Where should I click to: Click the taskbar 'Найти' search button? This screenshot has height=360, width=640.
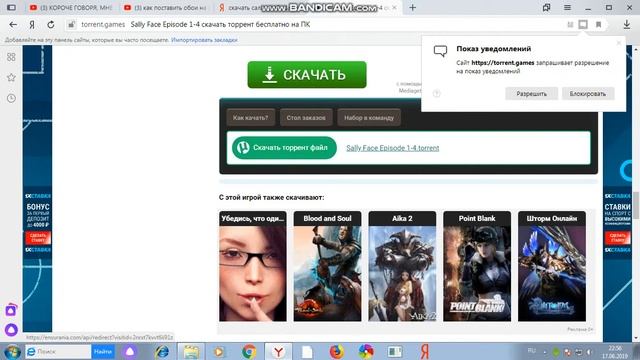(x=102, y=351)
